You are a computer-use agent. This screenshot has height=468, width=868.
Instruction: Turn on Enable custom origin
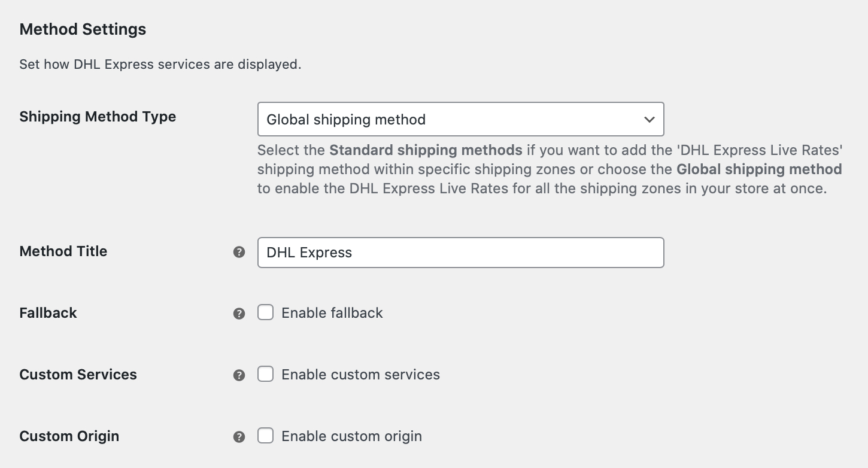coord(265,436)
